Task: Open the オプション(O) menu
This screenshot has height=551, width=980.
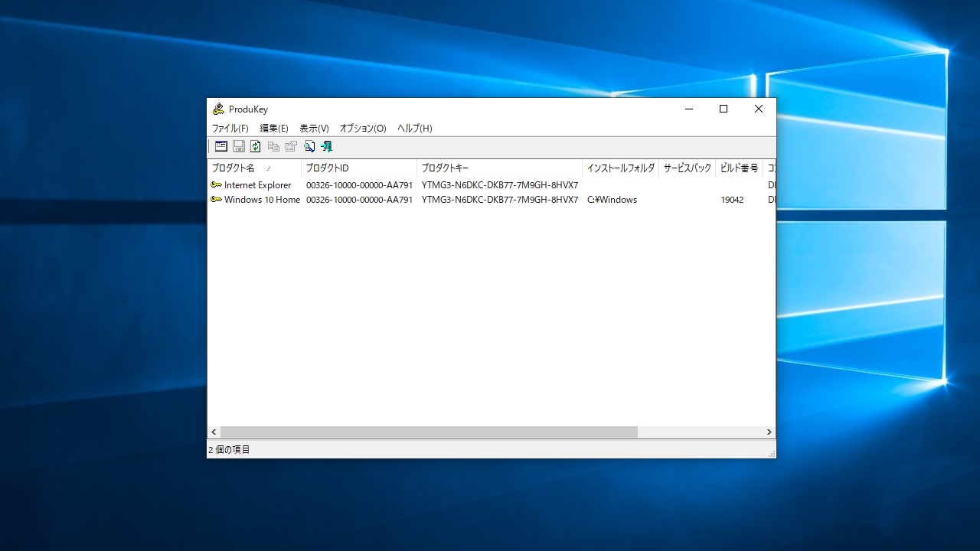Action: (x=363, y=129)
